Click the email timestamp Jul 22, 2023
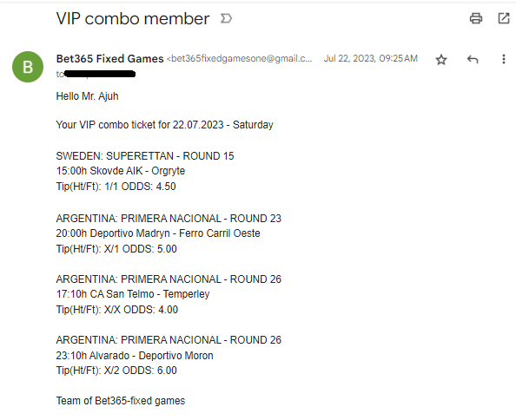 371,58
